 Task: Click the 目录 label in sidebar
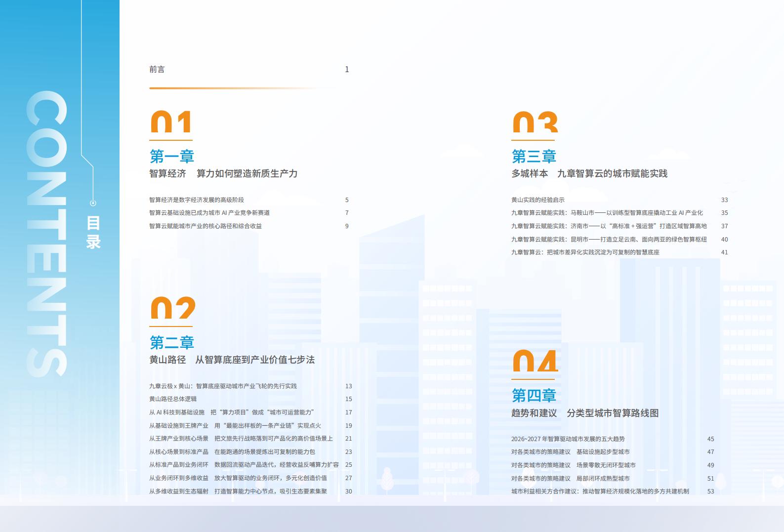(x=93, y=232)
